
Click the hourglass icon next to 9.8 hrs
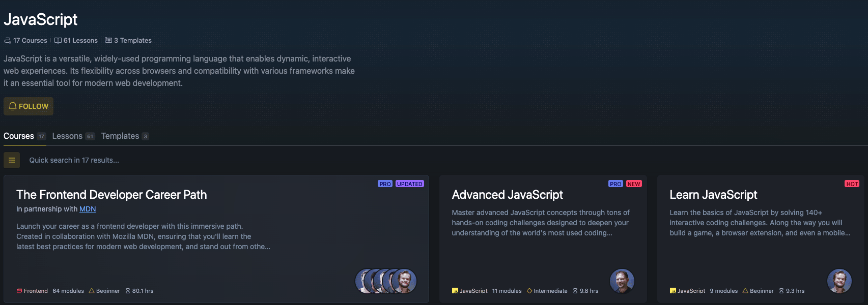point(575,291)
